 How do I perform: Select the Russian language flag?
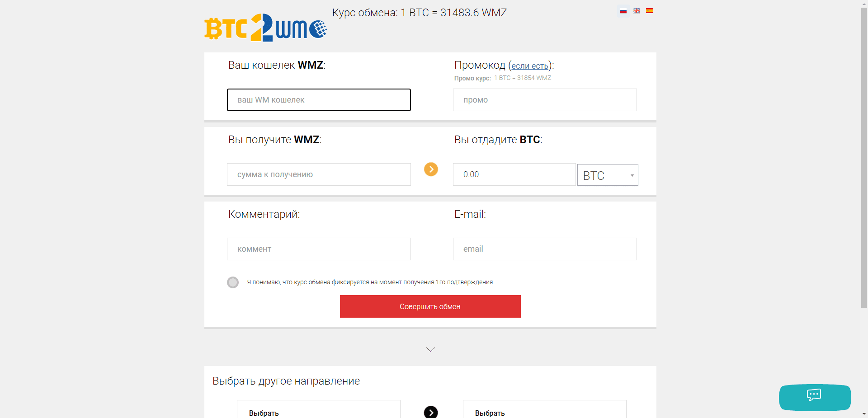(x=623, y=10)
